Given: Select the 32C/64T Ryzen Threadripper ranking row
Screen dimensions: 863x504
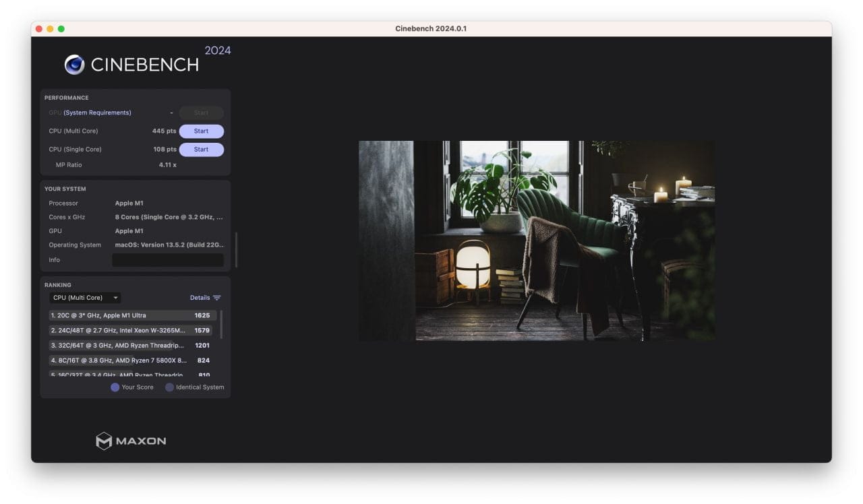Looking at the screenshot, I should [131, 346].
